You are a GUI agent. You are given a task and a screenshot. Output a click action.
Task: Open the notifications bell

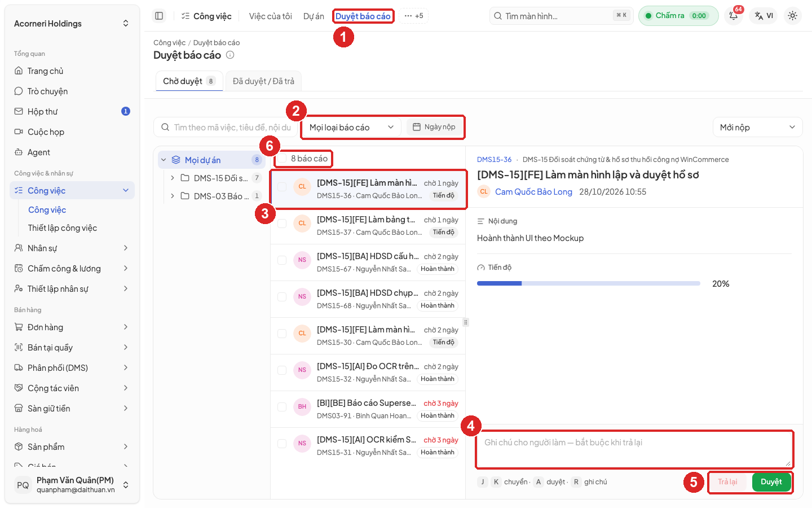coord(734,16)
